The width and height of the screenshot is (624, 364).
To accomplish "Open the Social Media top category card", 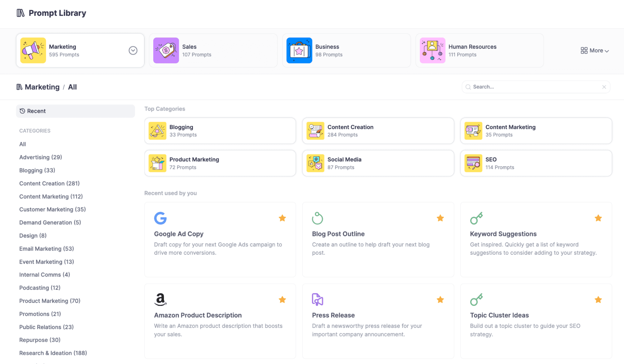I will pyautogui.click(x=378, y=163).
